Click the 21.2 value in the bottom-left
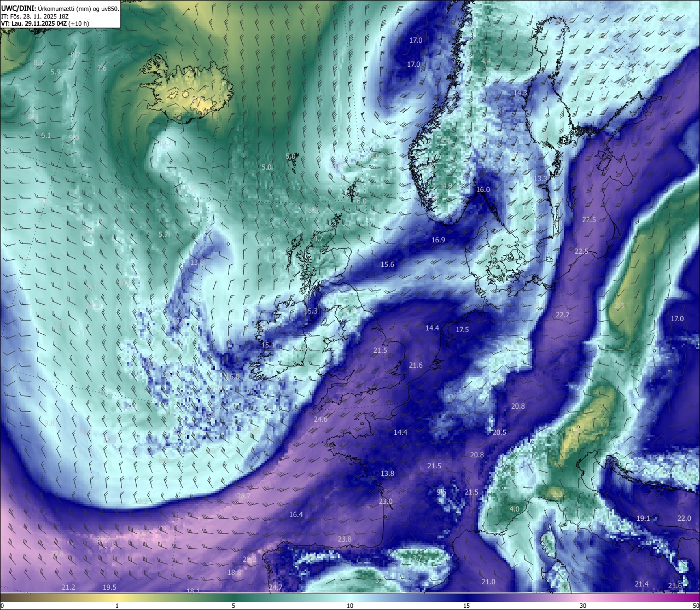This screenshot has height=610, width=700. (68, 588)
